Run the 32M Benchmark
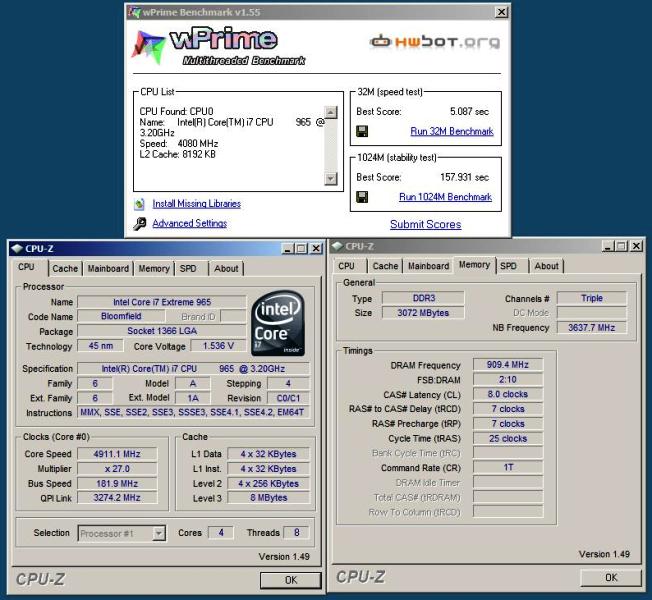This screenshot has height=600, width=652. [x=452, y=131]
